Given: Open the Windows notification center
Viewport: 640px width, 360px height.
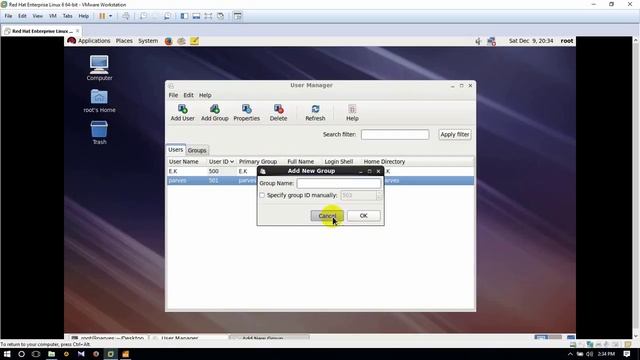Looking at the screenshot, I should coord(627,354).
